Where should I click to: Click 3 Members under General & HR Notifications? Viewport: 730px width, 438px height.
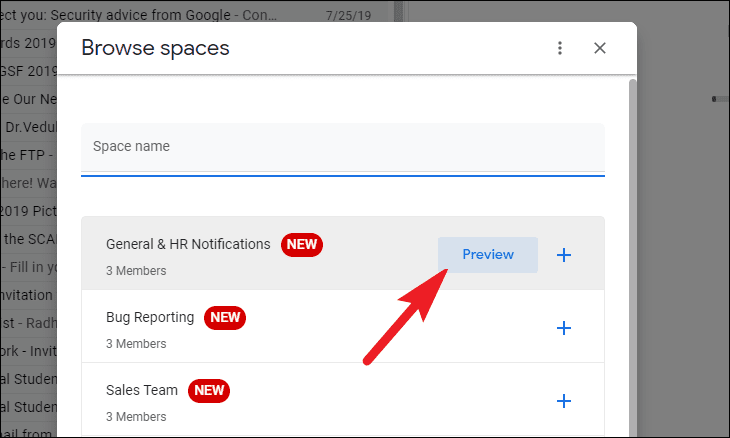(x=136, y=271)
